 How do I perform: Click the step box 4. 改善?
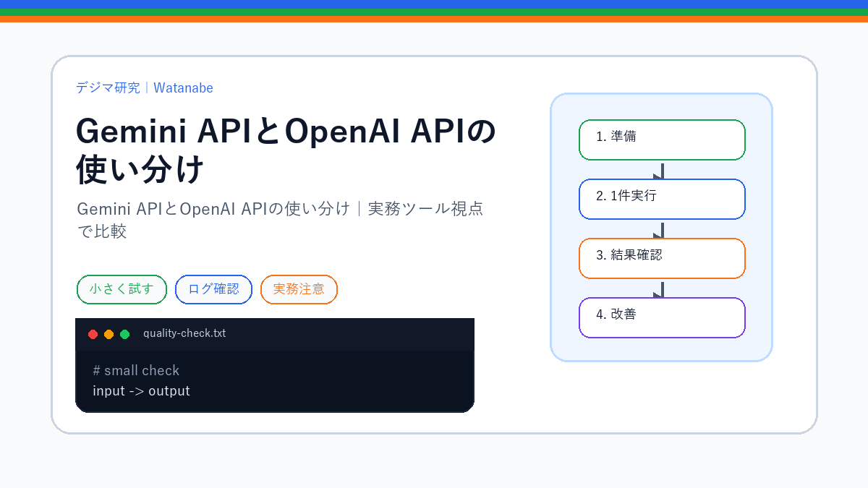(662, 317)
